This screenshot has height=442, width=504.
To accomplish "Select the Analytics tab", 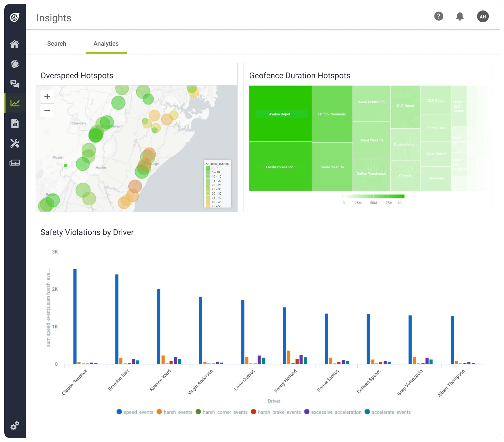I will [106, 43].
